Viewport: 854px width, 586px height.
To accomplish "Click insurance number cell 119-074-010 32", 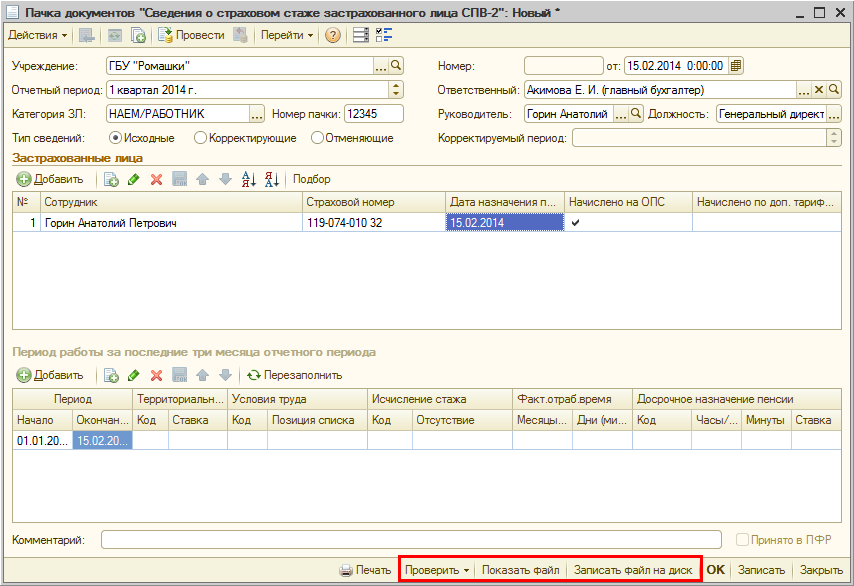I will 374,223.
